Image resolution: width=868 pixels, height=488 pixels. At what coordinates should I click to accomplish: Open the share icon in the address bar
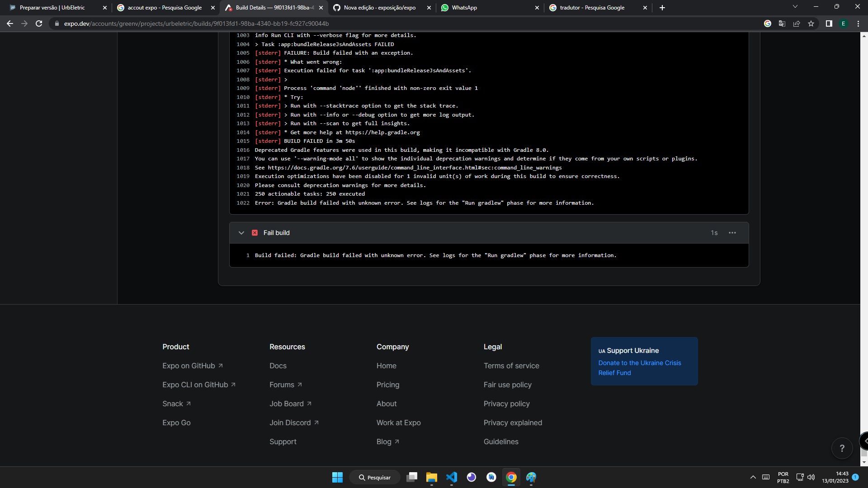click(x=797, y=23)
